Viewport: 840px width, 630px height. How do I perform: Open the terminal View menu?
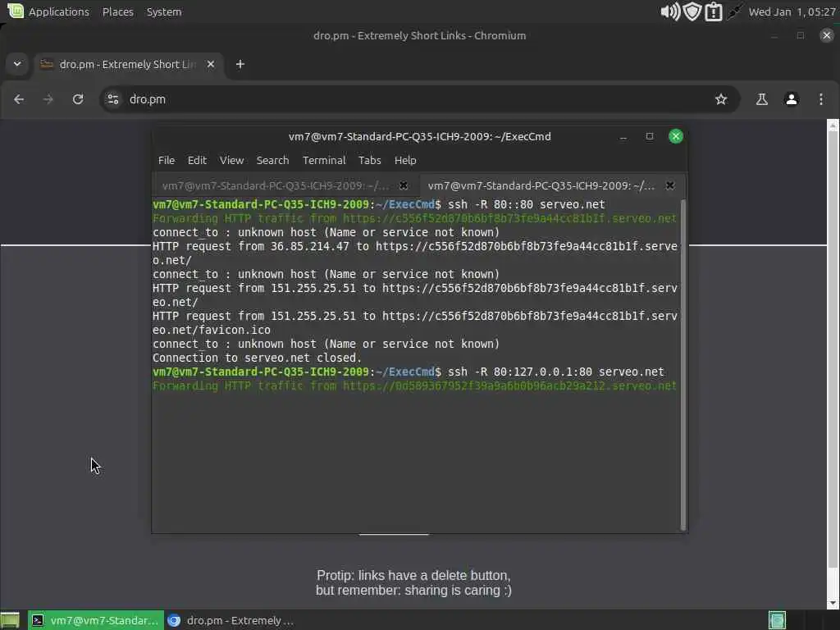[231, 160]
